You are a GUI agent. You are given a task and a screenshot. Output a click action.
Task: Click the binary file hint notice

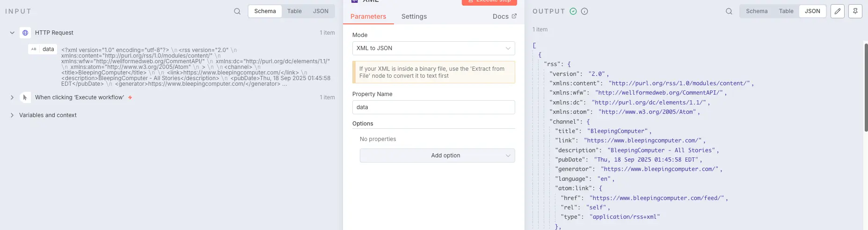(434, 72)
